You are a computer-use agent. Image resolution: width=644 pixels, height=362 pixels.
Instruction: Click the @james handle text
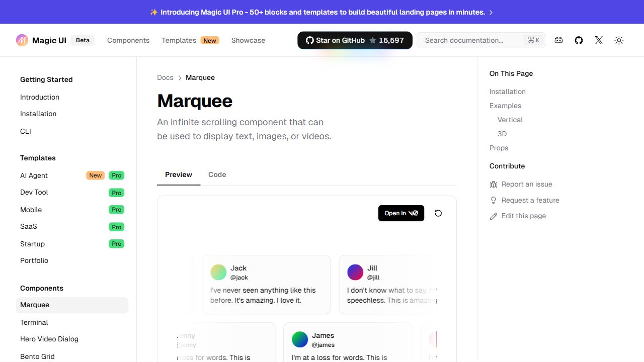pos(323,345)
